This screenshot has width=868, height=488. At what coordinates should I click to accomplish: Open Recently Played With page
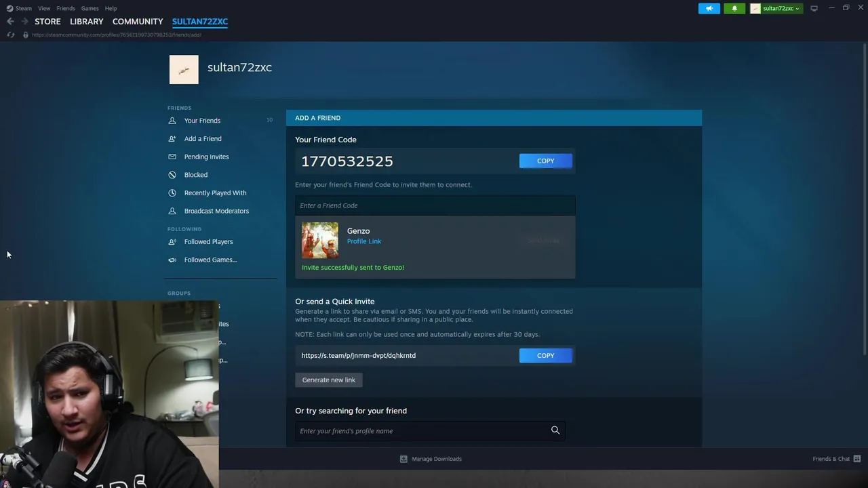click(215, 192)
